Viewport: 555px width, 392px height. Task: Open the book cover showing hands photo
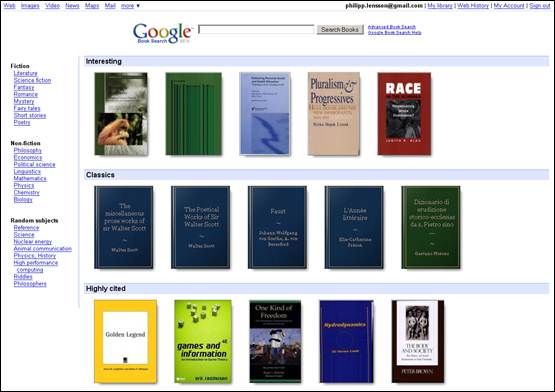click(121, 114)
